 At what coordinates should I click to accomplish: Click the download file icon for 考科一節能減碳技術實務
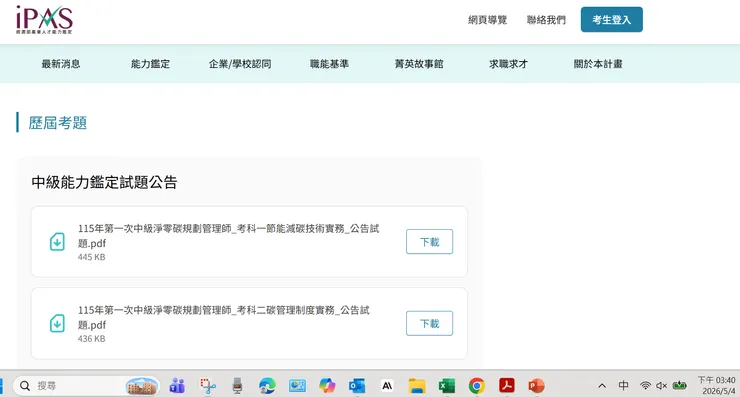pyautogui.click(x=58, y=242)
